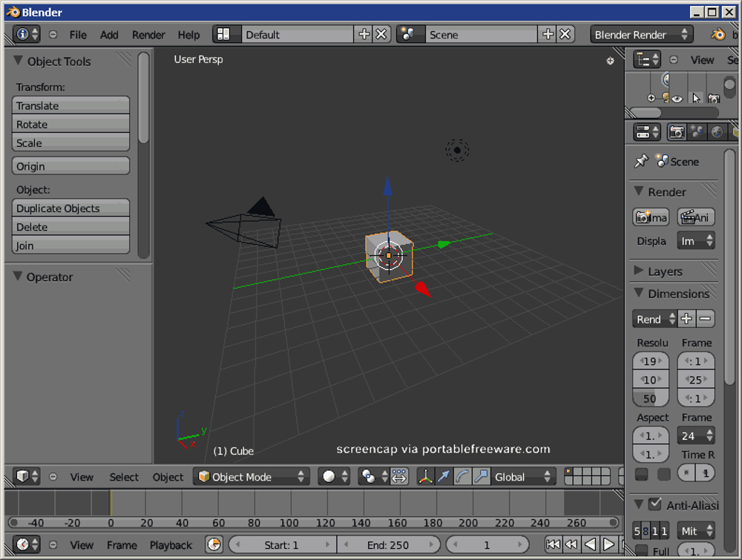Jump to the first frame in timeline
The image size is (742, 560).
(553, 544)
